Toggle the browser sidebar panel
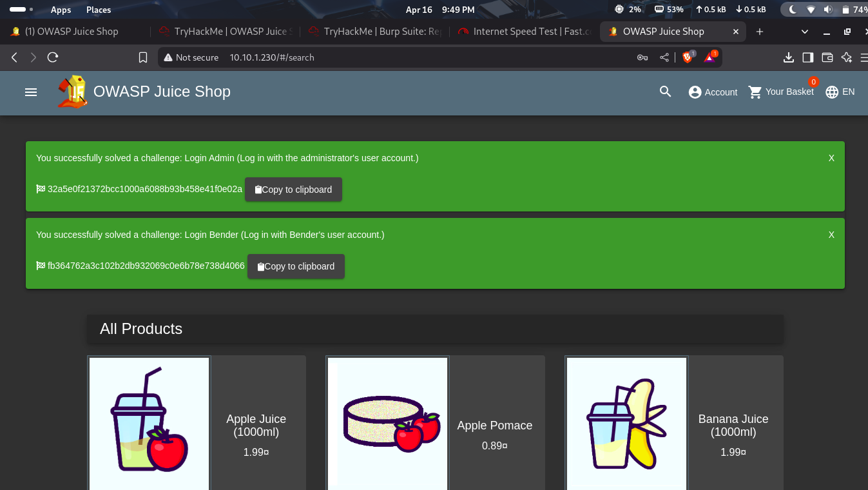868x490 pixels. click(x=807, y=57)
